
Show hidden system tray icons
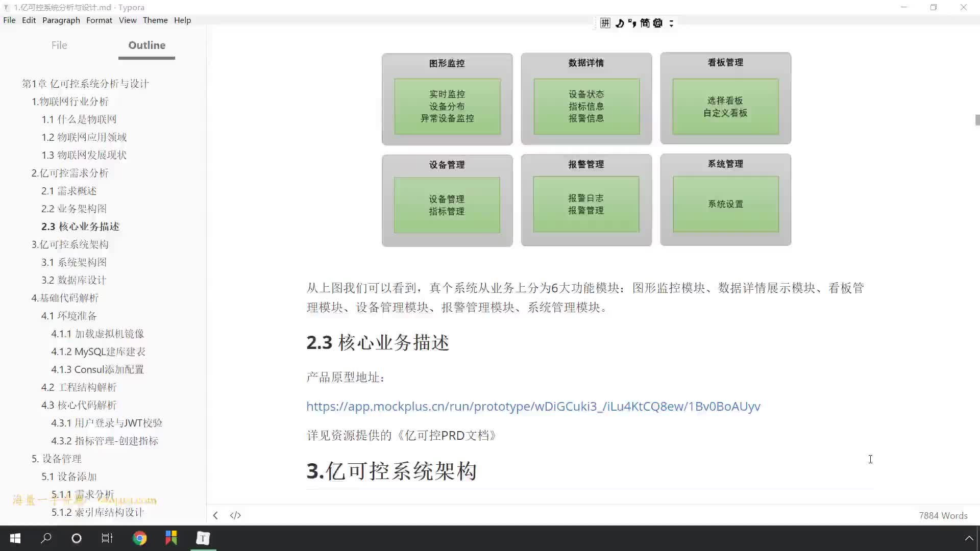pos(969,538)
